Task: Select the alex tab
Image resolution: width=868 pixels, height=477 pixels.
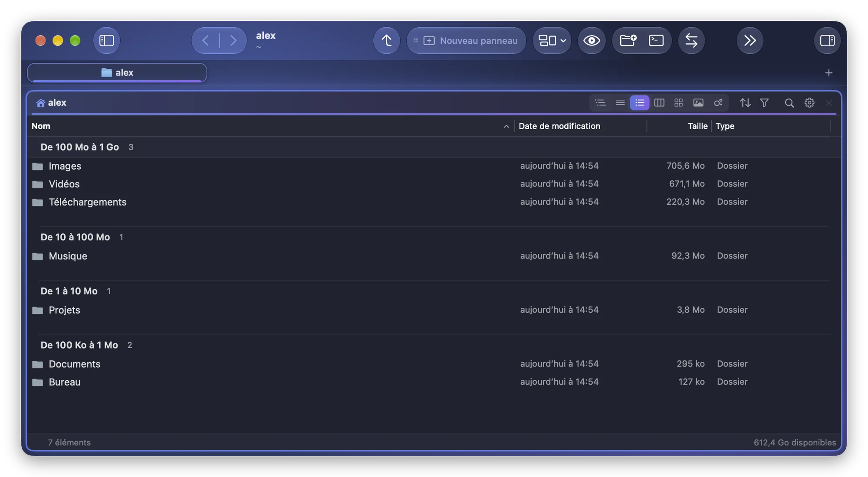Action: [x=117, y=72]
